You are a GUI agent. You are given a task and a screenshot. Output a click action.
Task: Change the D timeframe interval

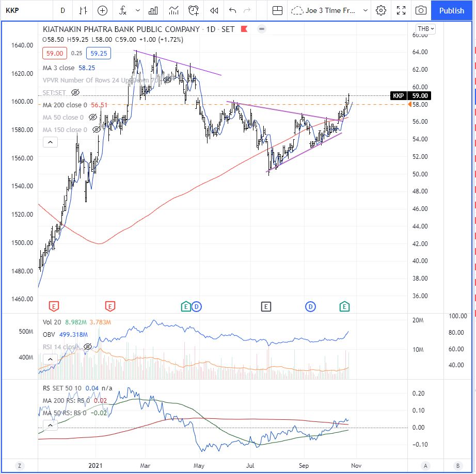pyautogui.click(x=62, y=11)
